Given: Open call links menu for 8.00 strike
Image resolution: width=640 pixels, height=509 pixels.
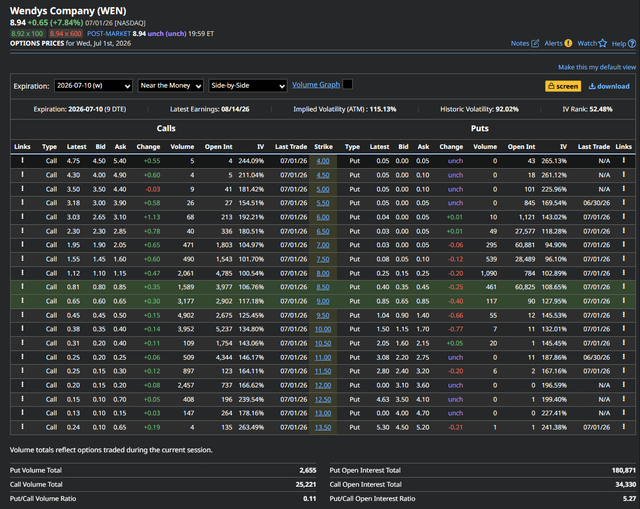Looking at the screenshot, I should (22, 273).
